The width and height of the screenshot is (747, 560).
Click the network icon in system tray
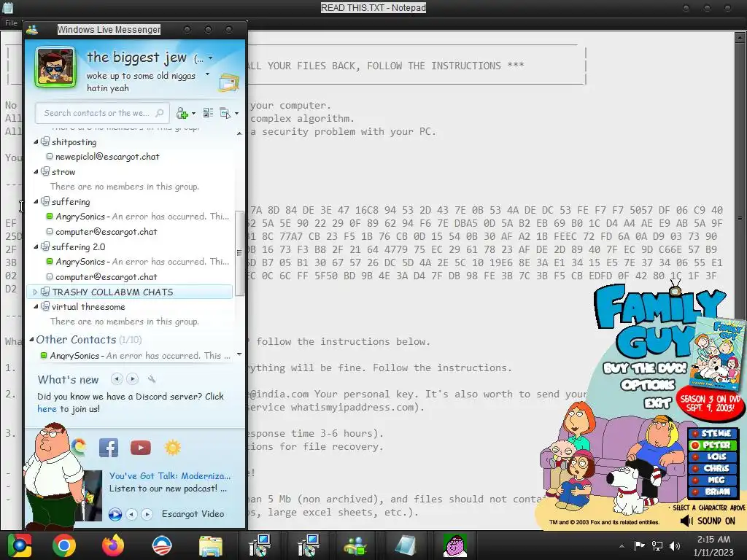click(x=657, y=545)
